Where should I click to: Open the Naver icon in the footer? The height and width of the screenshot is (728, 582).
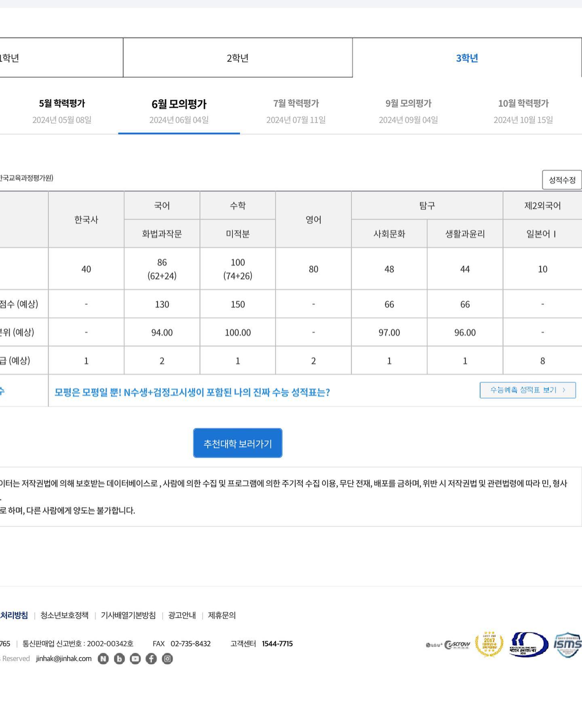pyautogui.click(x=103, y=659)
